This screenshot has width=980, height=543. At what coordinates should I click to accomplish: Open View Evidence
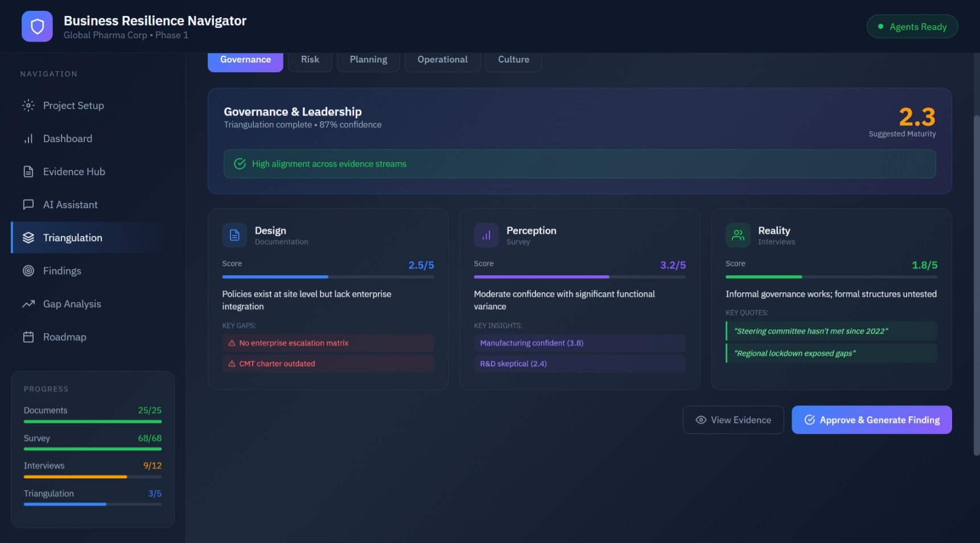(x=733, y=420)
